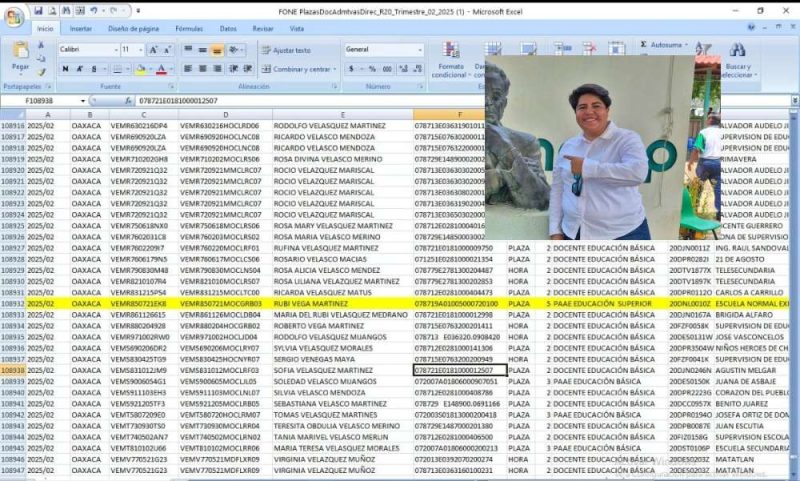Center-align text horizontally in the cell
800x481 pixels.
click(201, 69)
